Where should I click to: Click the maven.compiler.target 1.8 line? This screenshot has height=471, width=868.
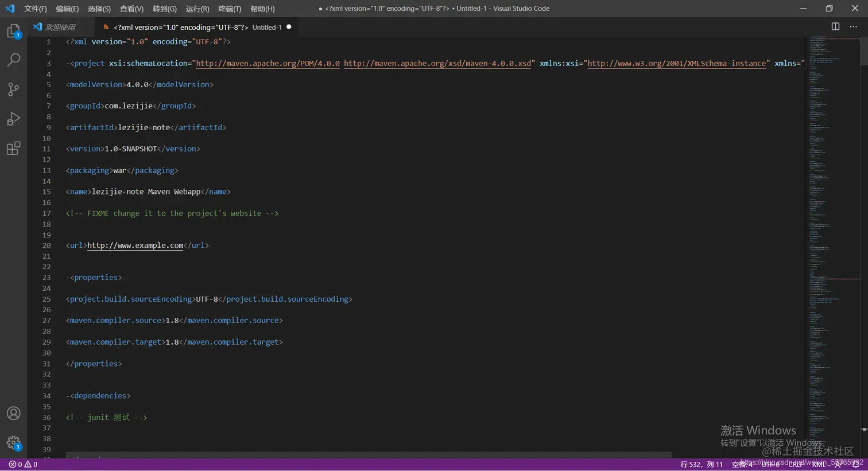tap(175, 342)
